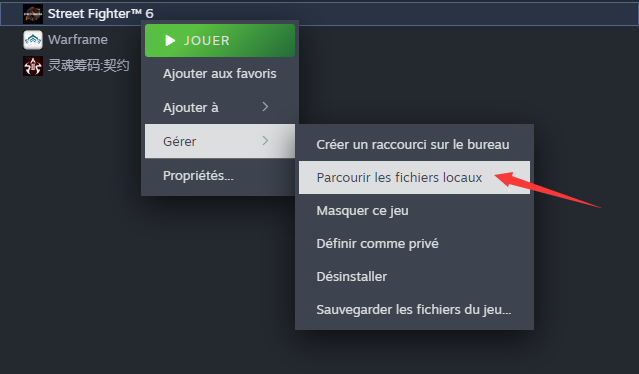
Task: Choose Créer un raccourci sur le bureau
Action: tap(414, 145)
